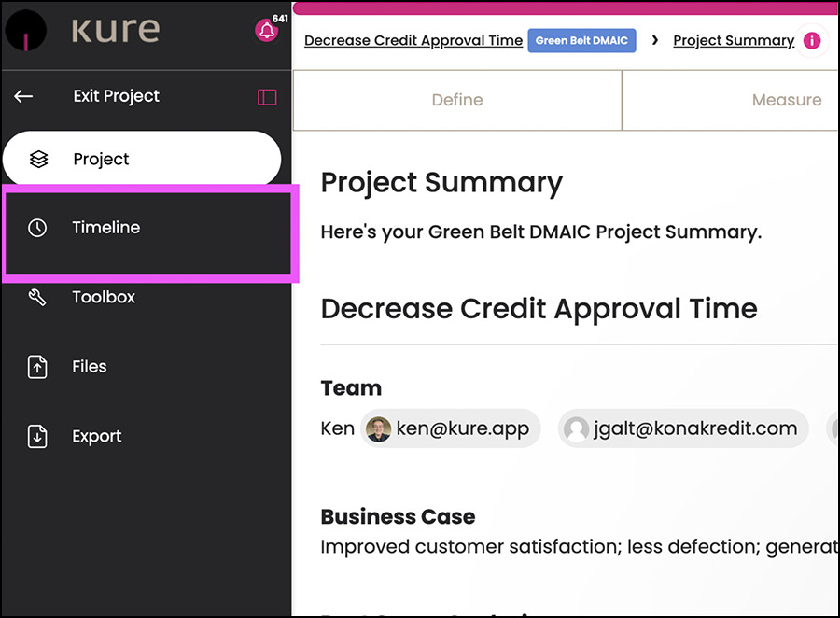Click the Export download icon
Viewport: 840px width, 618px height.
[37, 436]
